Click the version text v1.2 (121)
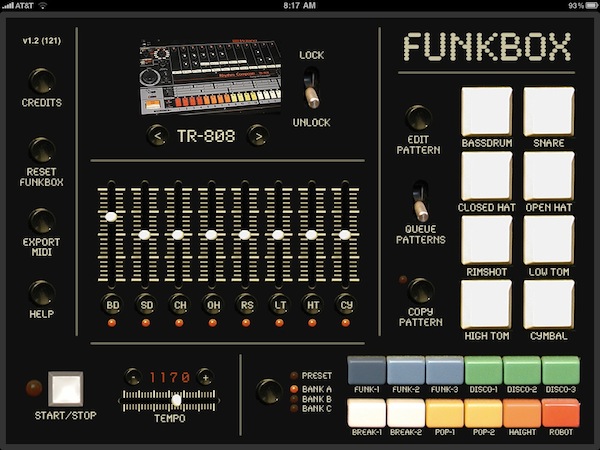Screen dimensions: 600x450 (x=42, y=41)
